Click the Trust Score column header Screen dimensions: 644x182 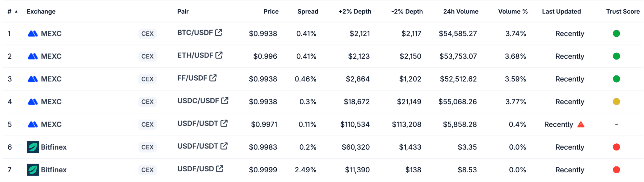(x=623, y=12)
